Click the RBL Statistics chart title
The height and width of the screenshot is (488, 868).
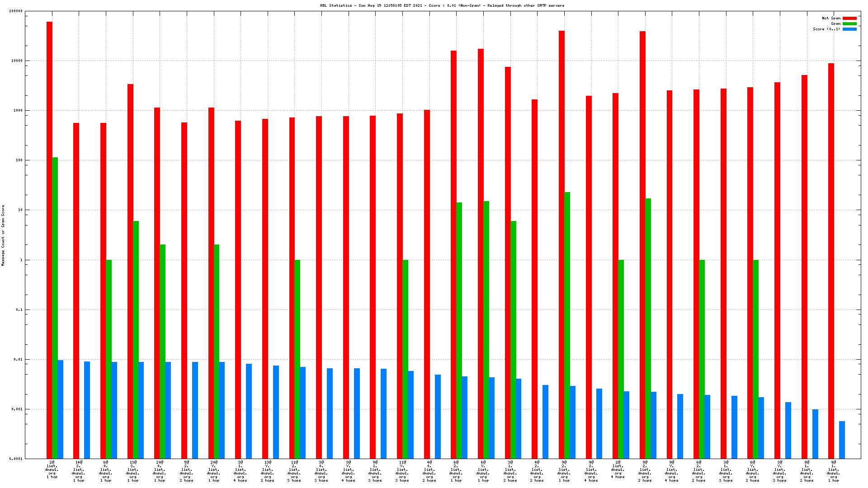point(442,6)
